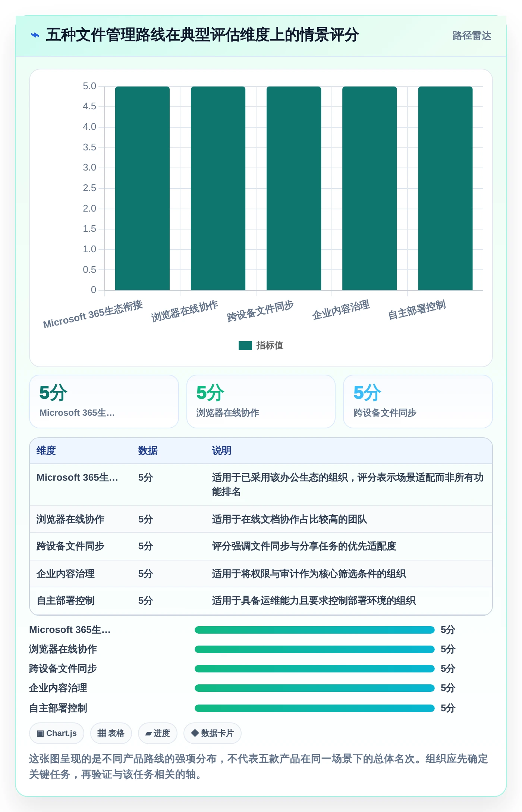
Task: Click the chart title 五种文件管理路线在典型评估维度上的情景评分
Action: tap(202, 35)
